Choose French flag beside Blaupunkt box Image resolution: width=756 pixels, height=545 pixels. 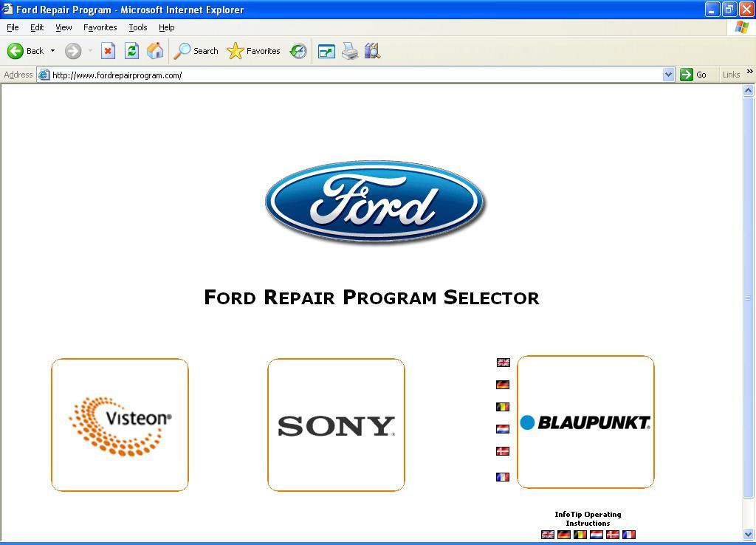coord(503,476)
